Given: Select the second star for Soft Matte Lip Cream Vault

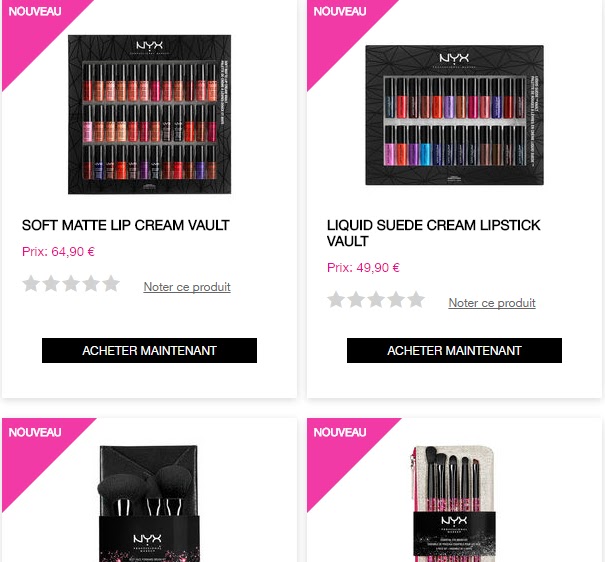Looking at the screenshot, I should coord(51,284).
